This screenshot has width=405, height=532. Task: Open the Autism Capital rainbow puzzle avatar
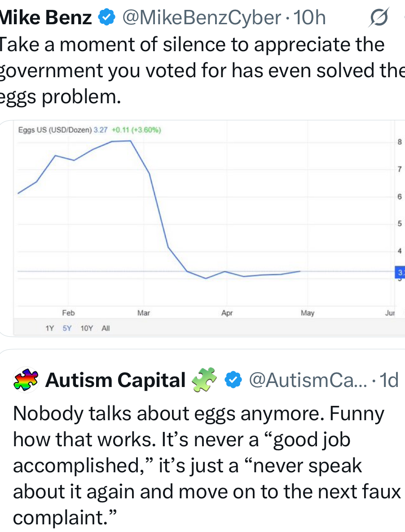pos(26,380)
